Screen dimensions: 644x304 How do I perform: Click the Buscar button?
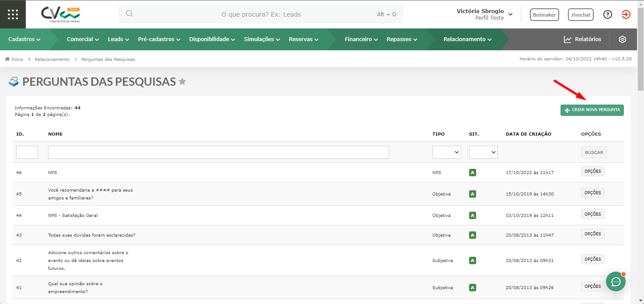594,152
